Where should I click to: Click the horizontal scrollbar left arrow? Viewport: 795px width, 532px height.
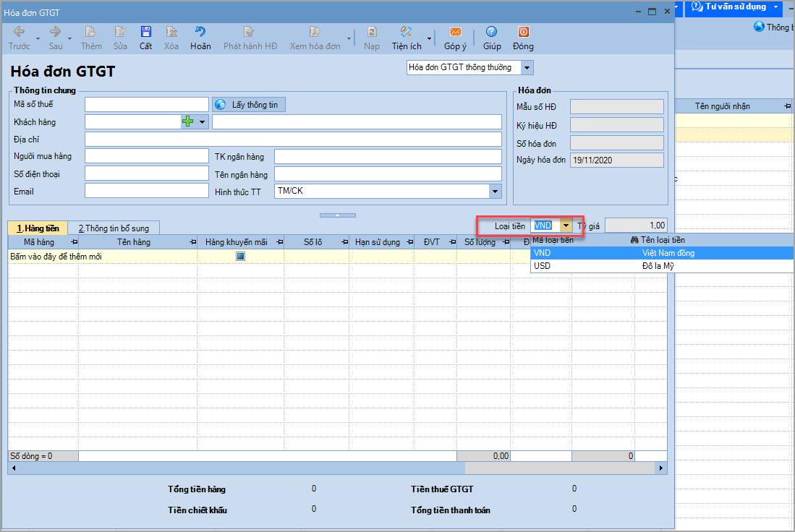(x=14, y=468)
